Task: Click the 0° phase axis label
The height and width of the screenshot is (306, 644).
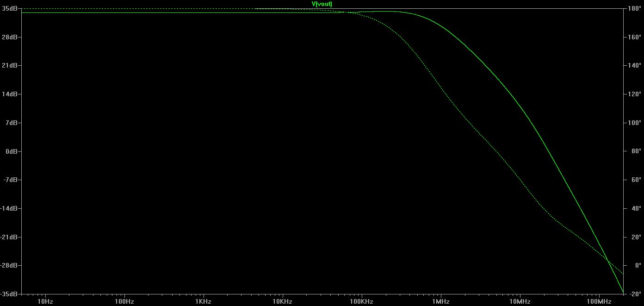Action: (638, 265)
